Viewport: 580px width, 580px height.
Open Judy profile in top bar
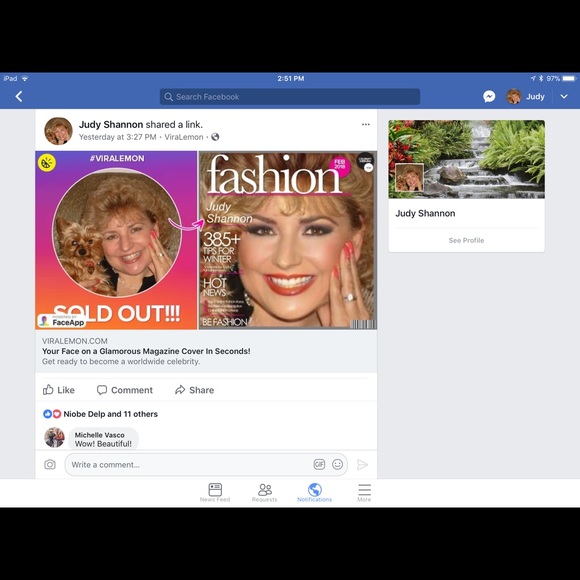525,97
